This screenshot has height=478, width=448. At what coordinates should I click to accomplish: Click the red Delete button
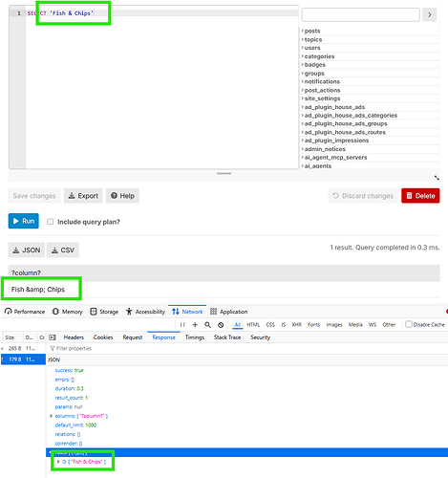tap(420, 196)
